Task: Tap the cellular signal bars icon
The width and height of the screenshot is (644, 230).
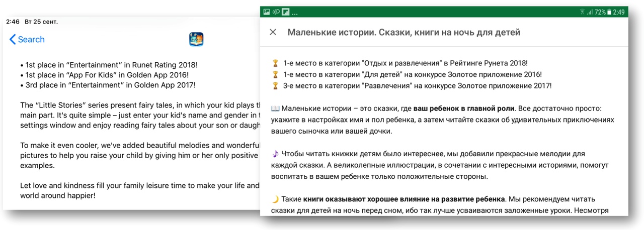Action: click(x=590, y=12)
